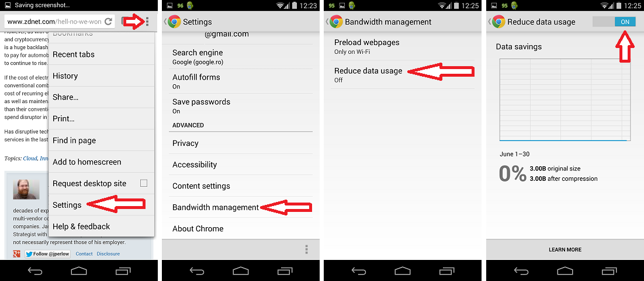The image size is (644, 281).
Task: Tap Chrome logo beside Bandwidth management title
Action: (337, 22)
